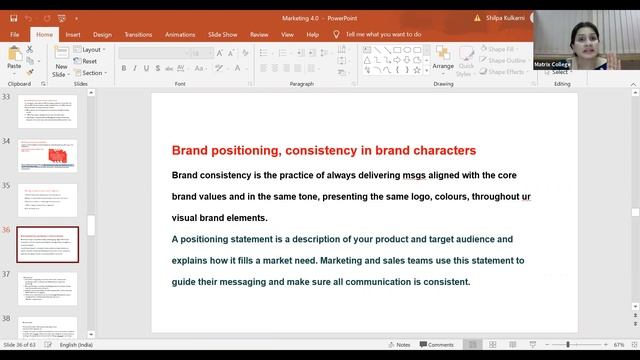This screenshot has width=640, height=360.
Task: Start slideshow from beginning icon in quick access
Action: [62, 18]
